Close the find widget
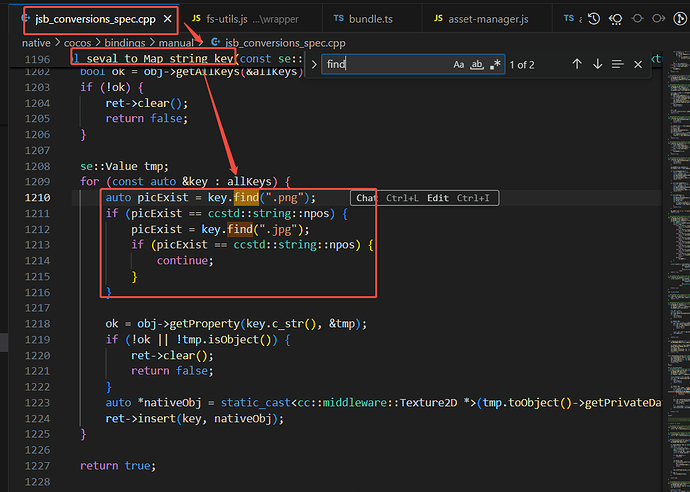 638,65
